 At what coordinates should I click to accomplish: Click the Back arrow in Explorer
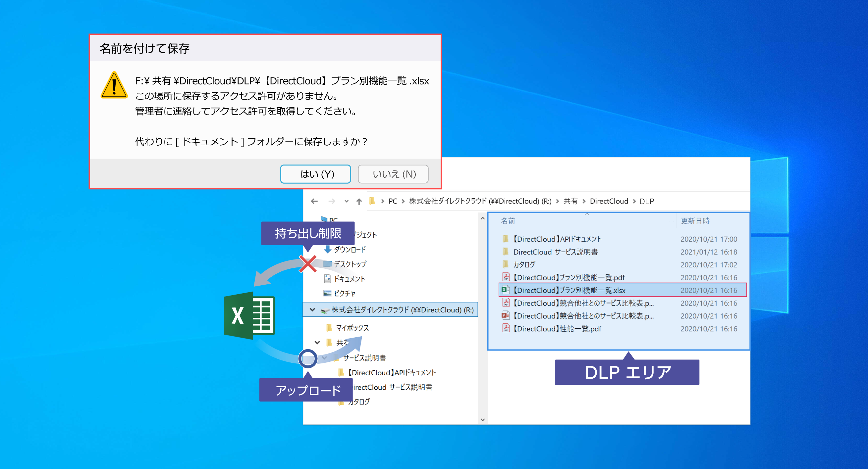[x=314, y=201]
